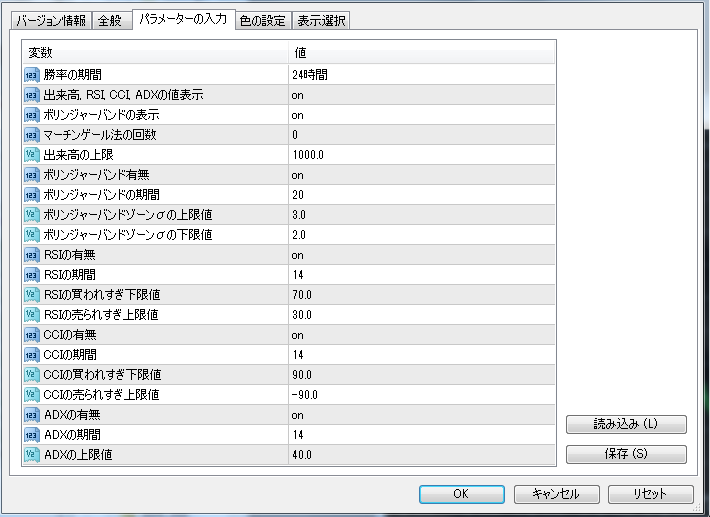Viewport: 710px width, 517px height.
Task: Click the icon beside ボリンジャーバンドゾーンσの下限値
Action: click(x=32, y=235)
